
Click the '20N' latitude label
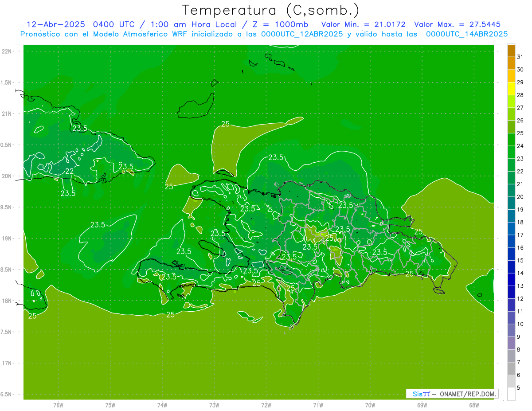coord(7,176)
